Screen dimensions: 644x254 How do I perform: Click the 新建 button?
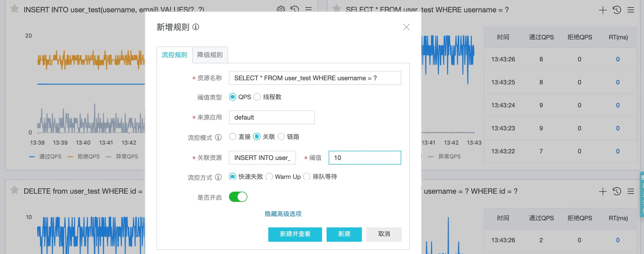(344, 234)
